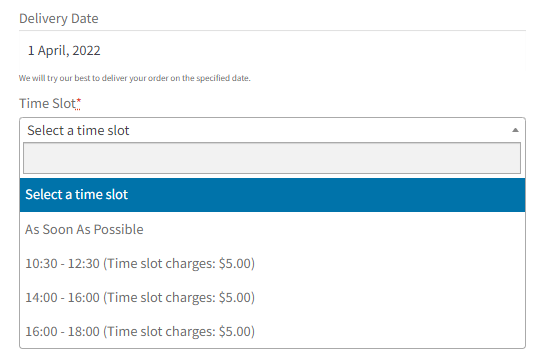Open the Delivery Date field showing 1 April, 2022

(x=272, y=51)
